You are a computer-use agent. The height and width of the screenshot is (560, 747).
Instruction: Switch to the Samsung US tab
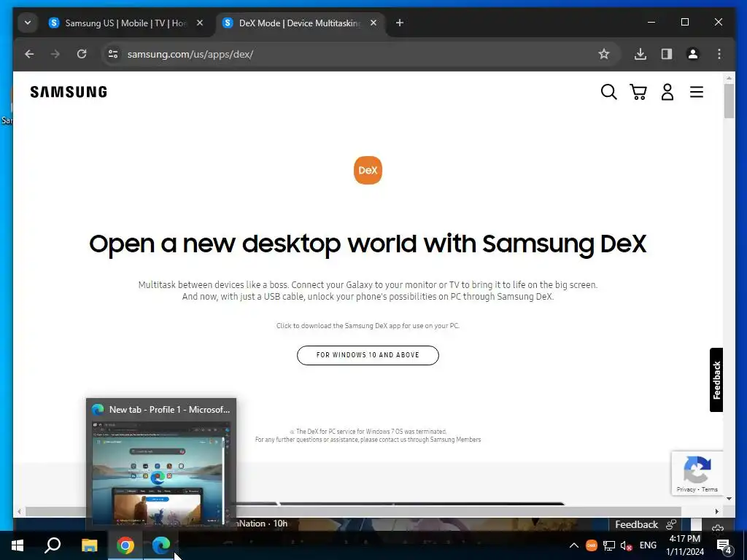pyautogui.click(x=125, y=23)
